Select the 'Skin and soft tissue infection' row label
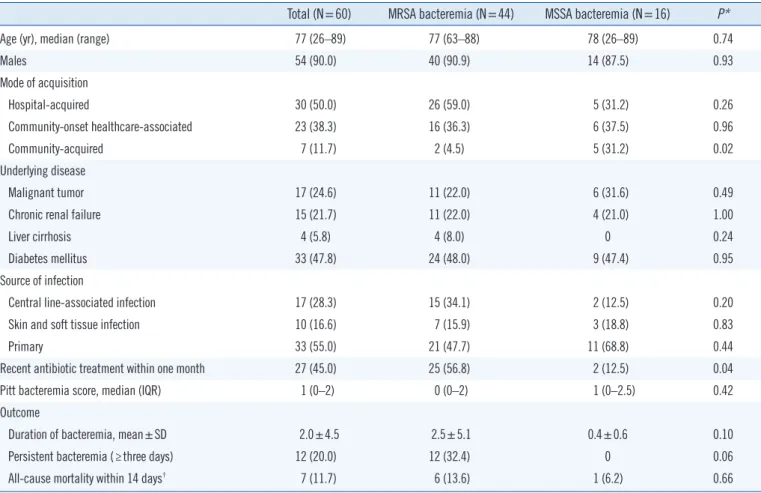Viewport: 761px width, 493px height. coord(74,325)
